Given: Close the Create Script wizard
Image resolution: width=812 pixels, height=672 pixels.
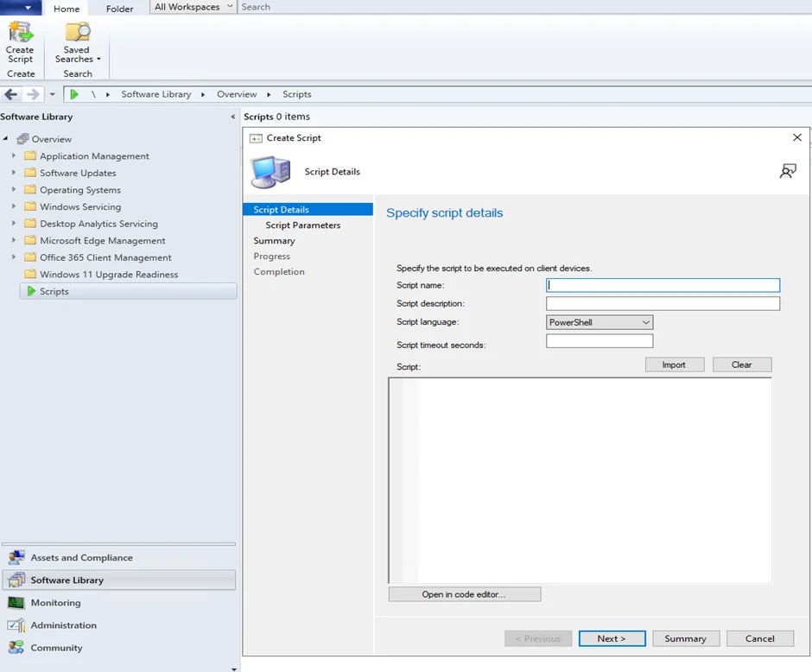Looking at the screenshot, I should click(797, 137).
